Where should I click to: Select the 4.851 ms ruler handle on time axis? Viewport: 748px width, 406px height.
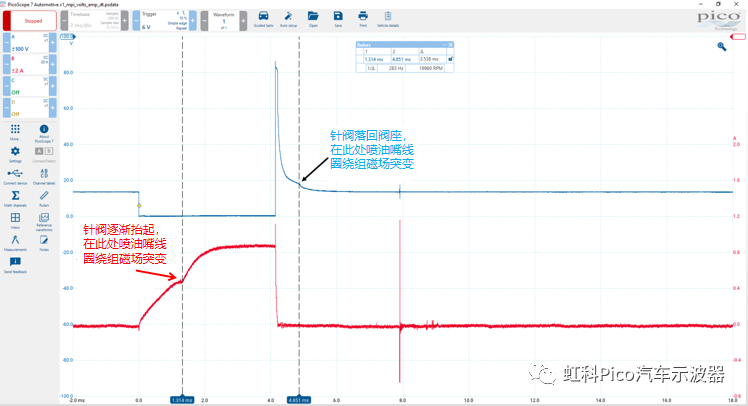[299, 400]
